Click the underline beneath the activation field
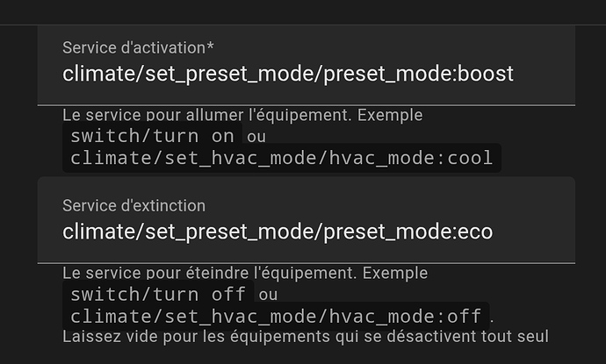The height and width of the screenshot is (364, 606). (307, 105)
